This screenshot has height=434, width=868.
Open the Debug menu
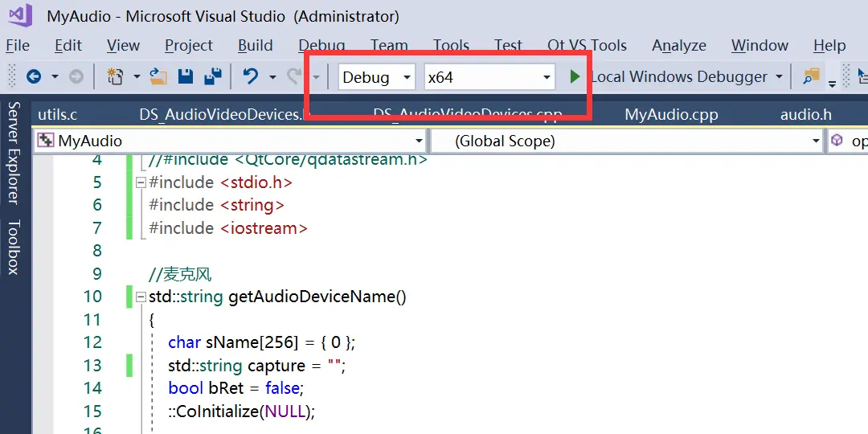tap(321, 45)
